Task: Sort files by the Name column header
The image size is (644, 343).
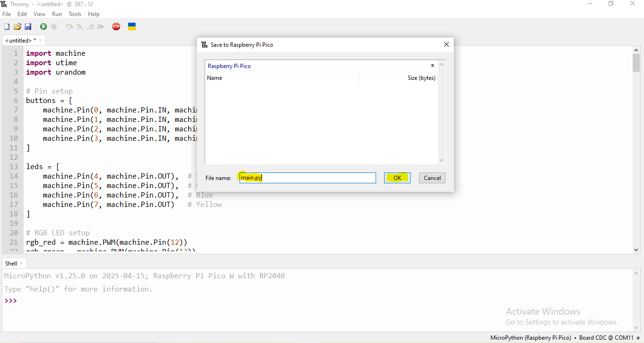Action: (x=282, y=78)
